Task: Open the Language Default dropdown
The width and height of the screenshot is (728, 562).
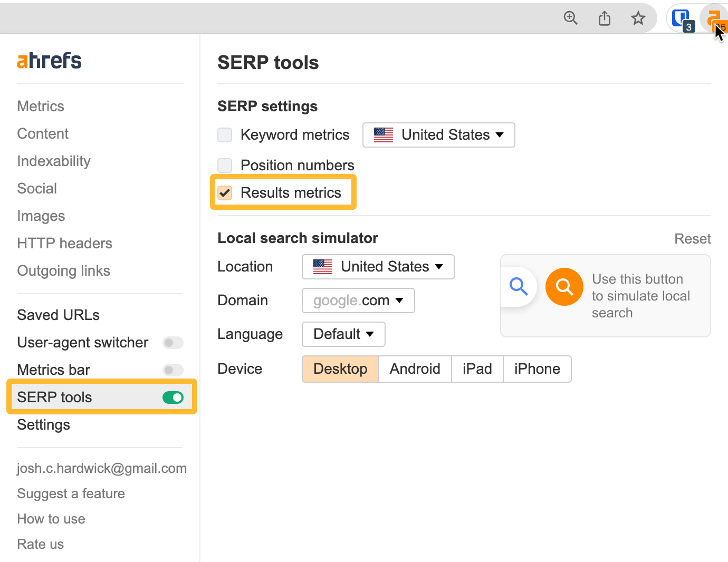Action: pos(343,334)
